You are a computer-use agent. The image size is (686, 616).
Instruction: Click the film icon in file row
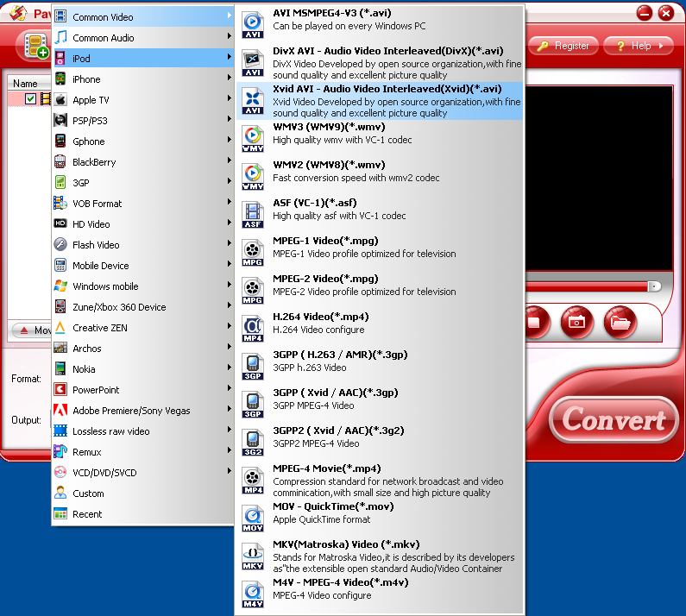46,98
